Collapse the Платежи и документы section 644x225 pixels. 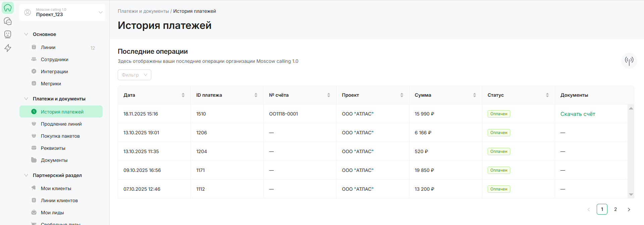[26, 99]
